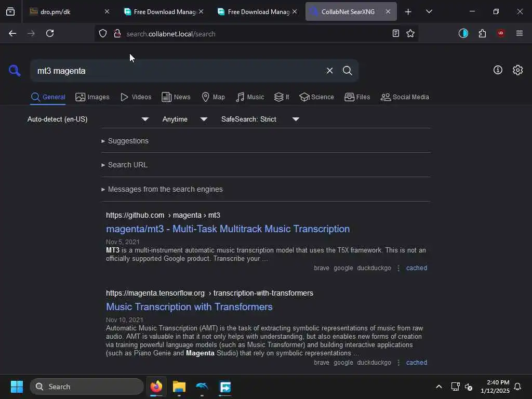Switch to the Social Media category
The width and height of the screenshot is (532, 399).
pyautogui.click(x=404, y=97)
